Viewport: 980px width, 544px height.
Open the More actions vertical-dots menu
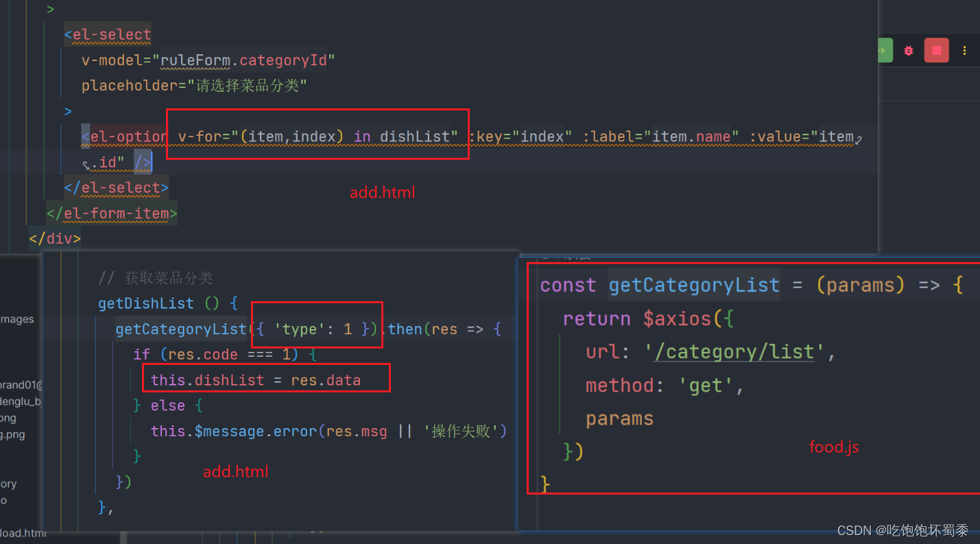964,51
